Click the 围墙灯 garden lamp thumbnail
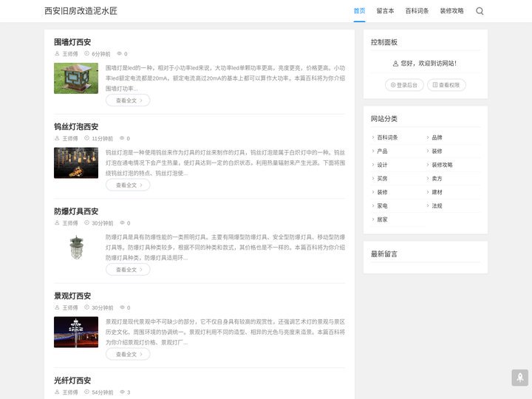Viewport: 532px width, 399px height. pyautogui.click(x=76, y=78)
